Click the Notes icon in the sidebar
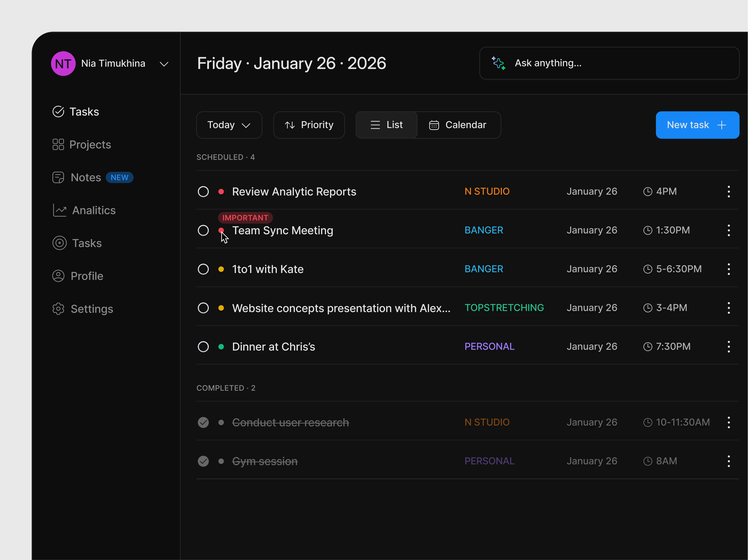This screenshot has height=560, width=748. [58, 177]
